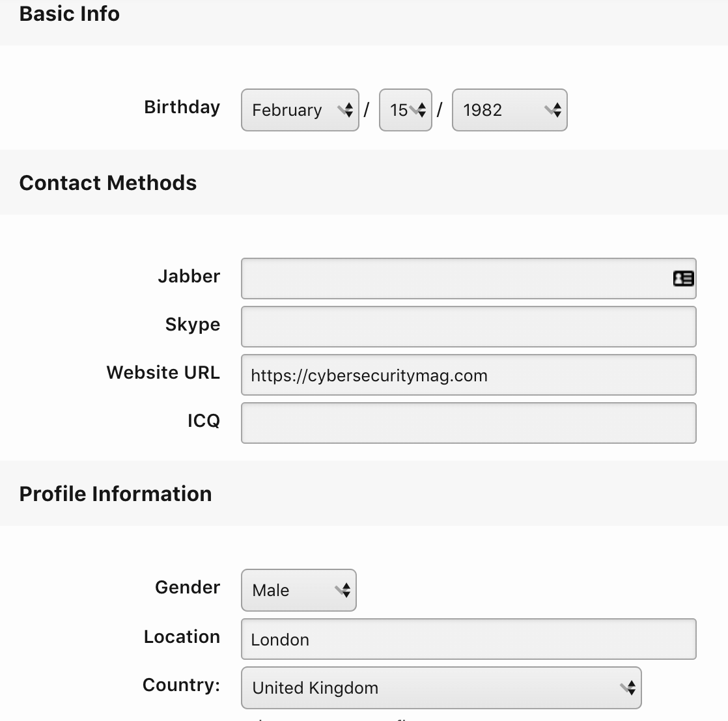Click the Birthday field label

[182, 107]
